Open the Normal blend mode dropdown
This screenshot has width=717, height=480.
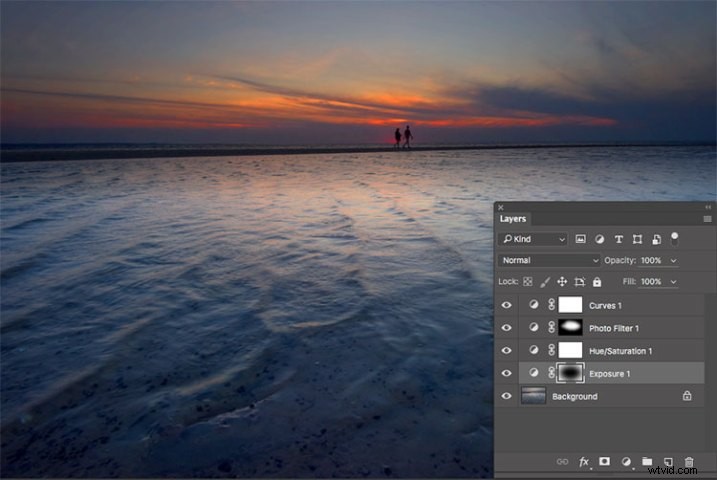pos(549,261)
